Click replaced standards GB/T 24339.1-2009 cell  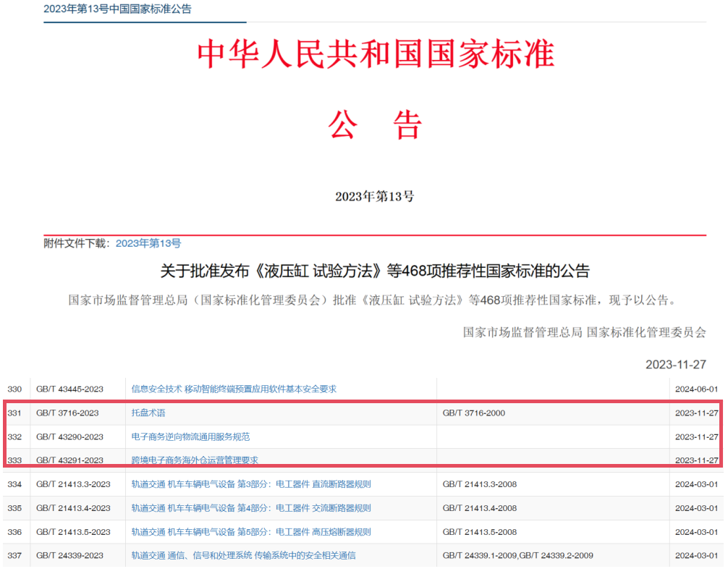tap(517, 555)
